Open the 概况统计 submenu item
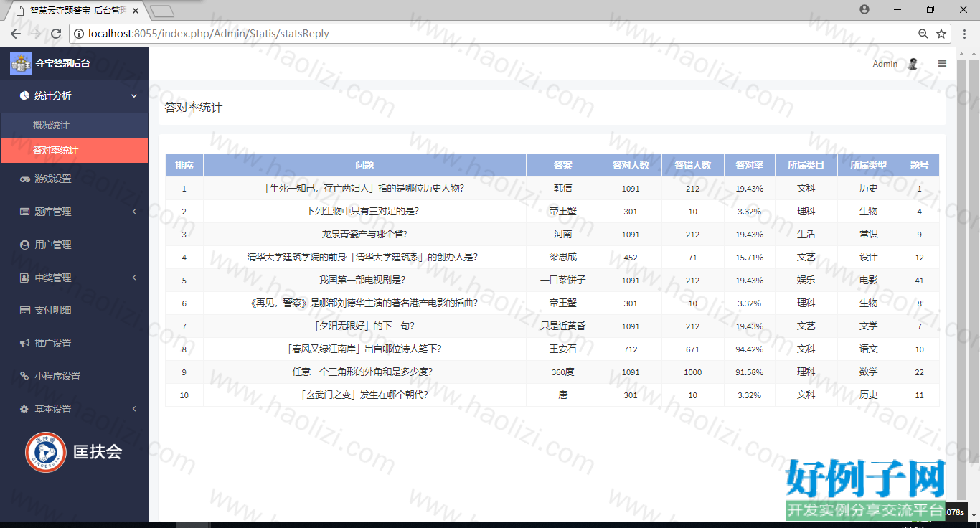 click(74, 125)
